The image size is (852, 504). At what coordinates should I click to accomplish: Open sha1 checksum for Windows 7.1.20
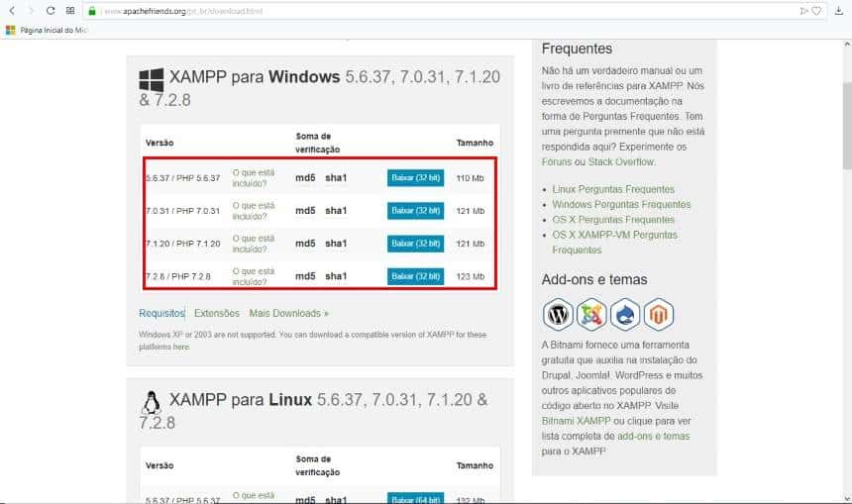tap(336, 244)
